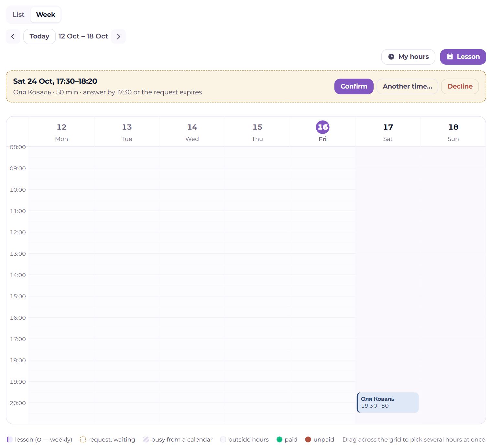Open the My hours settings
The width and height of the screenshot is (492, 448).
pos(408,57)
